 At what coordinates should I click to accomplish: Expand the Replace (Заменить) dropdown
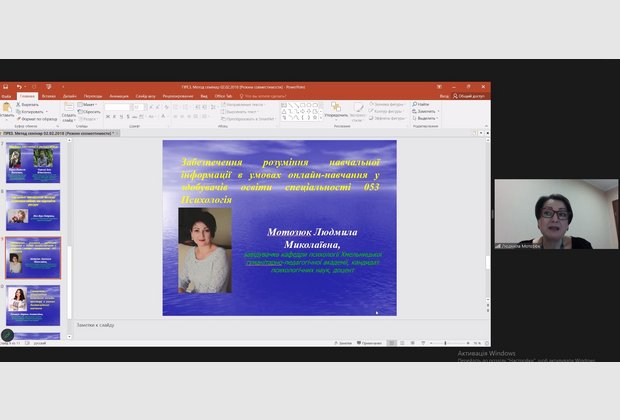[x=425, y=111]
